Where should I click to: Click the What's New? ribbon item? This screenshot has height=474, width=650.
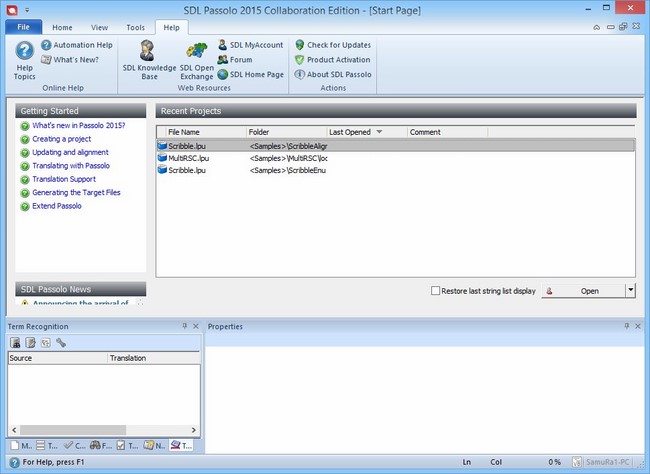point(70,60)
